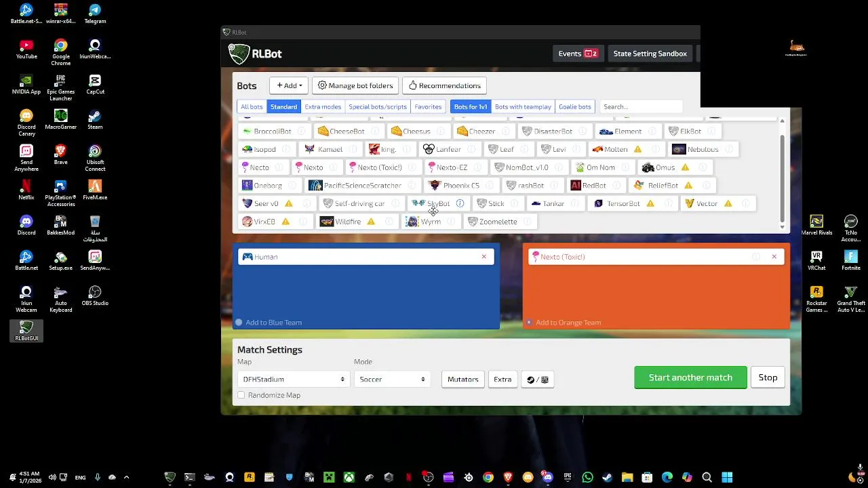Open the Mode dropdown showing Soccer
The image size is (868, 488).
point(391,380)
